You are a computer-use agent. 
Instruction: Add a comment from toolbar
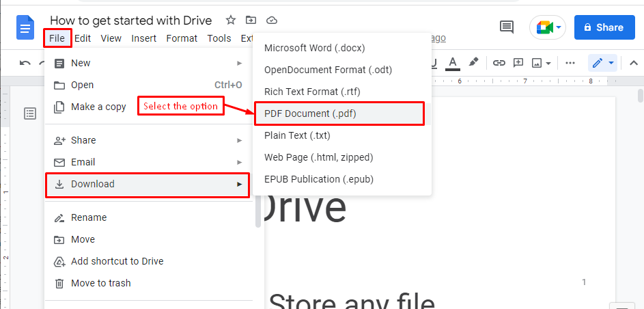click(519, 63)
